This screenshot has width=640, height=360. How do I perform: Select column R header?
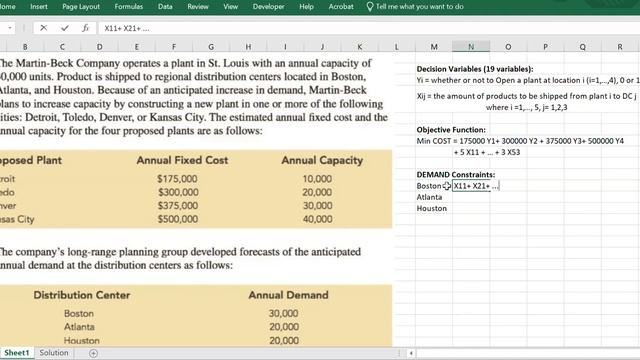[620, 47]
